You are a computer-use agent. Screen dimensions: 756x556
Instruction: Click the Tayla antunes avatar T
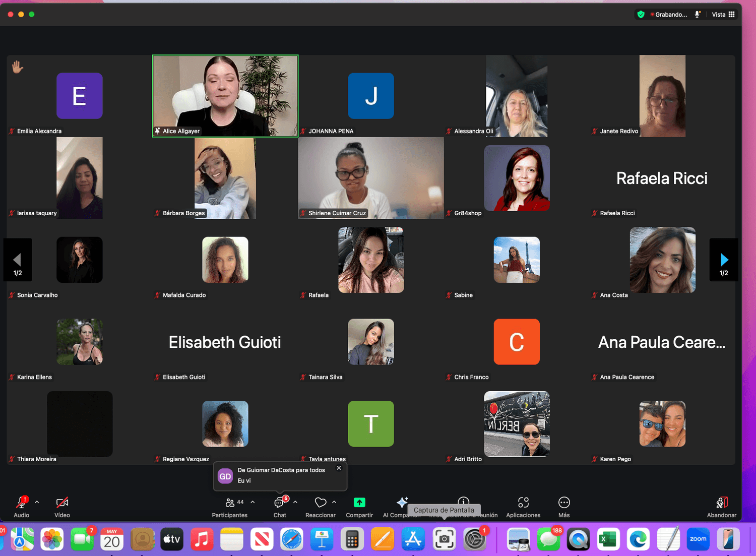[371, 424]
